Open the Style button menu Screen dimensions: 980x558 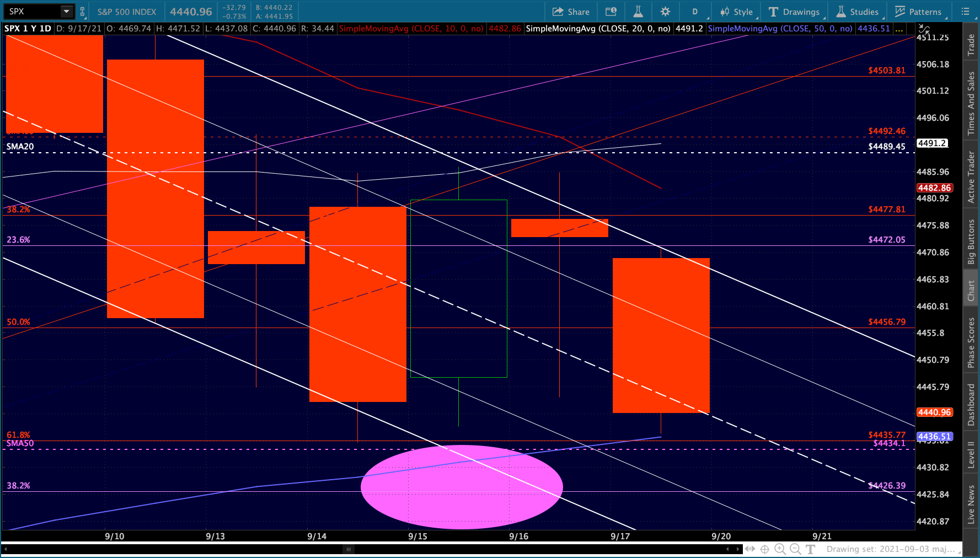736,12
